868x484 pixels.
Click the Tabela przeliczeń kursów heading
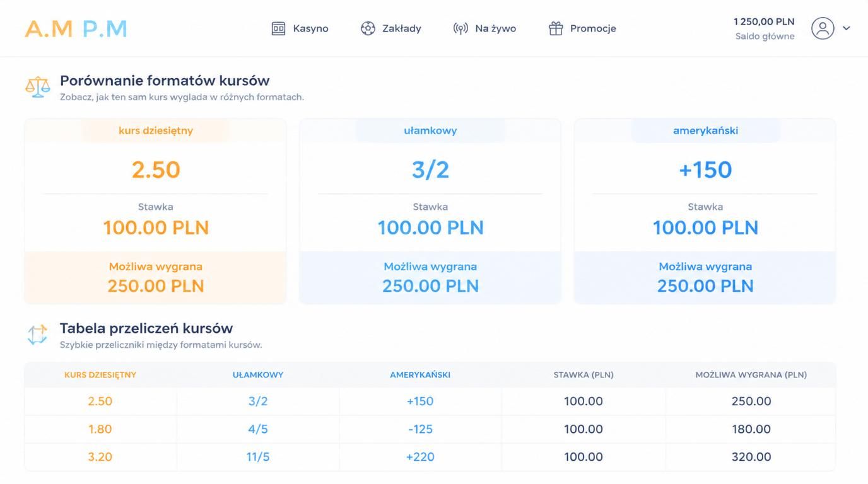pos(146,328)
